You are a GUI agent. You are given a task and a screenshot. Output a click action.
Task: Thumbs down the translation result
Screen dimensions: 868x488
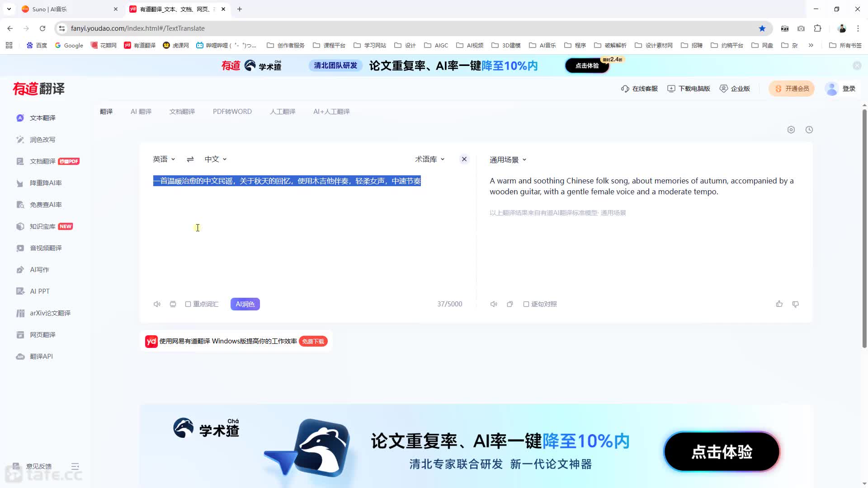point(796,304)
